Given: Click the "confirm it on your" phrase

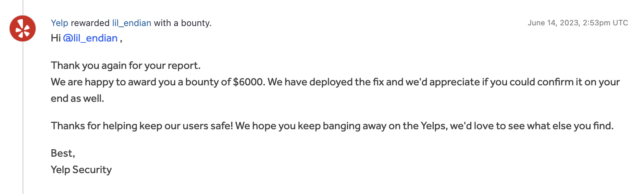Looking at the screenshot, I should pyautogui.click(x=579, y=82).
